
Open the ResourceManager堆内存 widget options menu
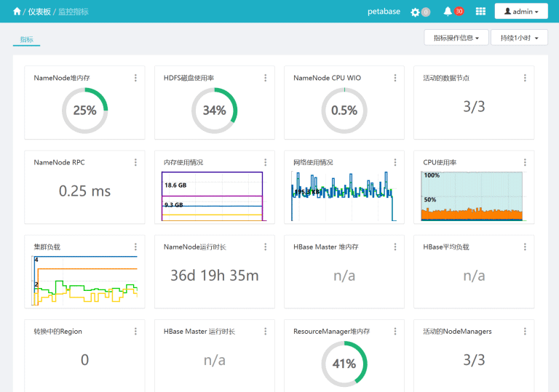pos(395,331)
